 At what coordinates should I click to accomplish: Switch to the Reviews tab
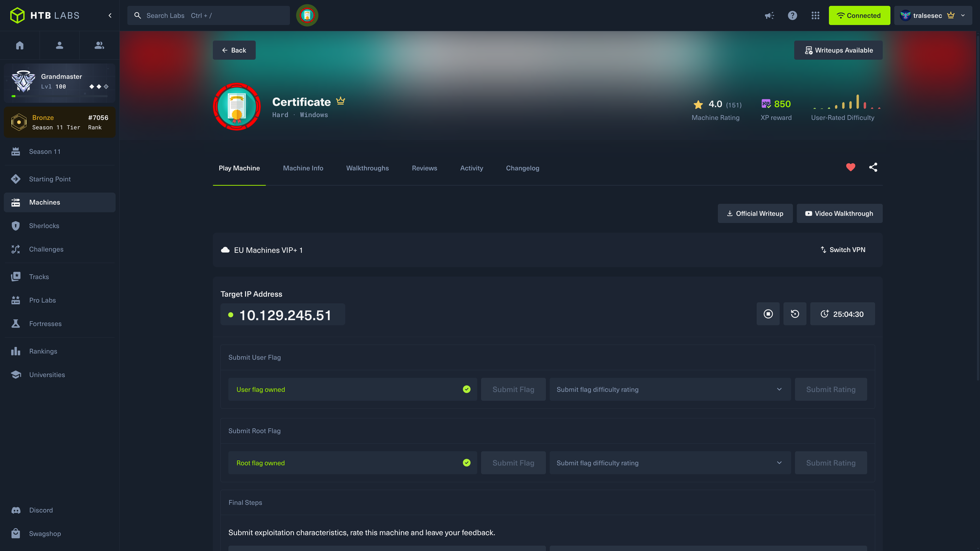click(x=424, y=168)
